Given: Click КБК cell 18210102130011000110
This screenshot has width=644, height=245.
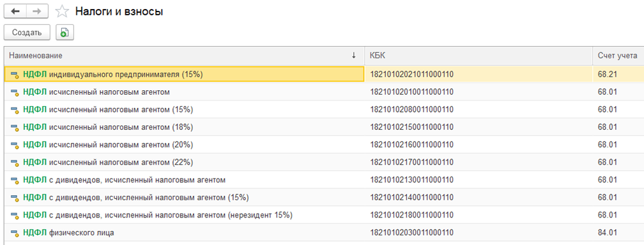Looking at the screenshot, I should click(x=412, y=180).
